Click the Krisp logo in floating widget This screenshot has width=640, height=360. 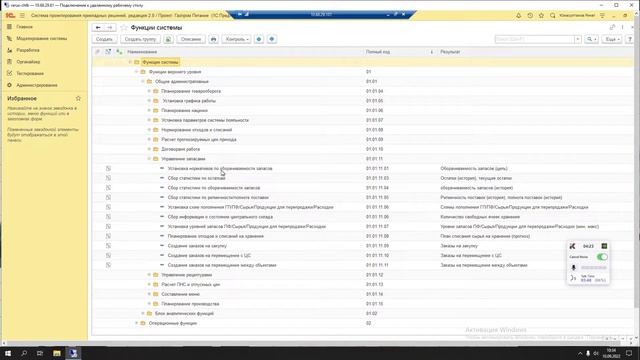pos(572,246)
